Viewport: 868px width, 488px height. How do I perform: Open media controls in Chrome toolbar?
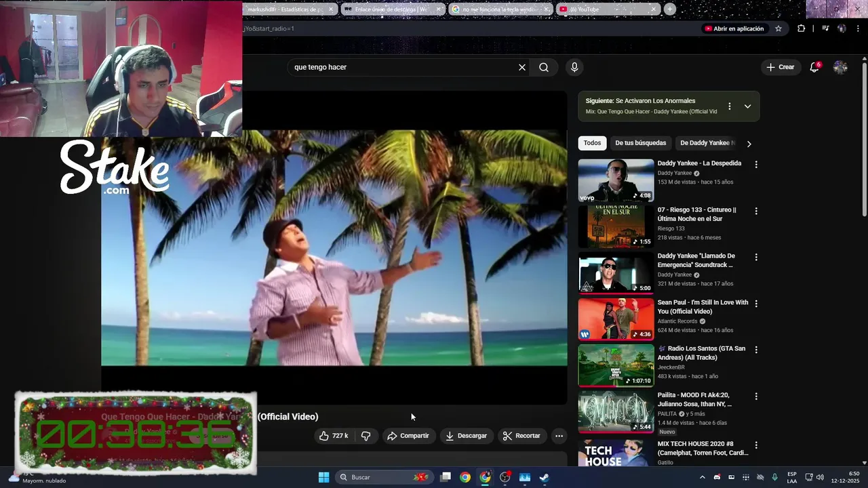pos(825,28)
